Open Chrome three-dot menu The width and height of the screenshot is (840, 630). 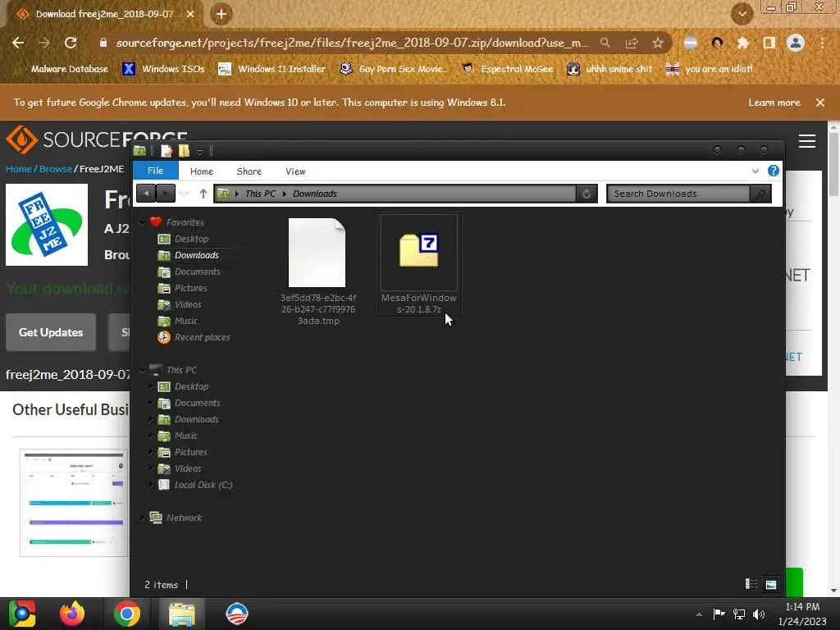822,43
